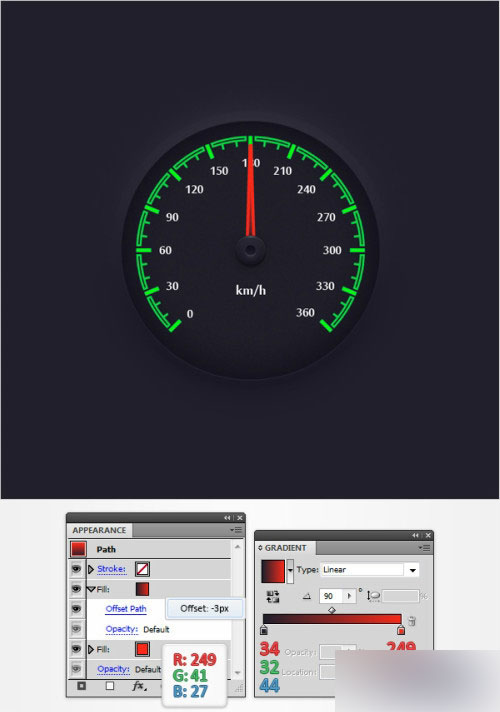Click the Delete Stop trash icon
This screenshot has width=500, height=712.
point(412,621)
